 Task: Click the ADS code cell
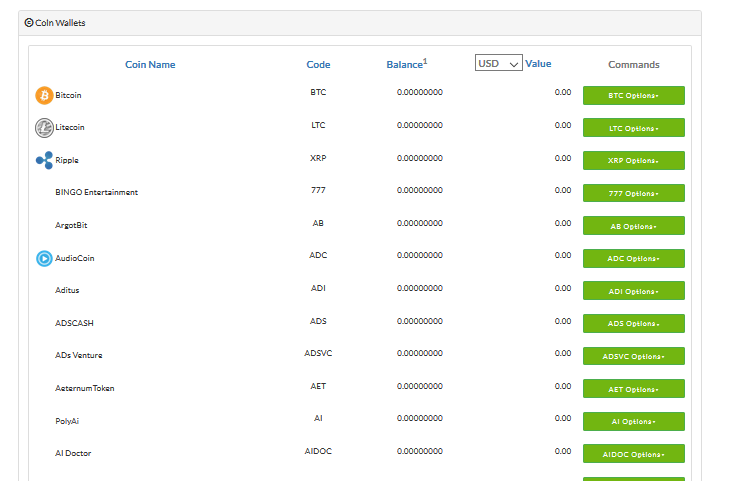click(318, 321)
